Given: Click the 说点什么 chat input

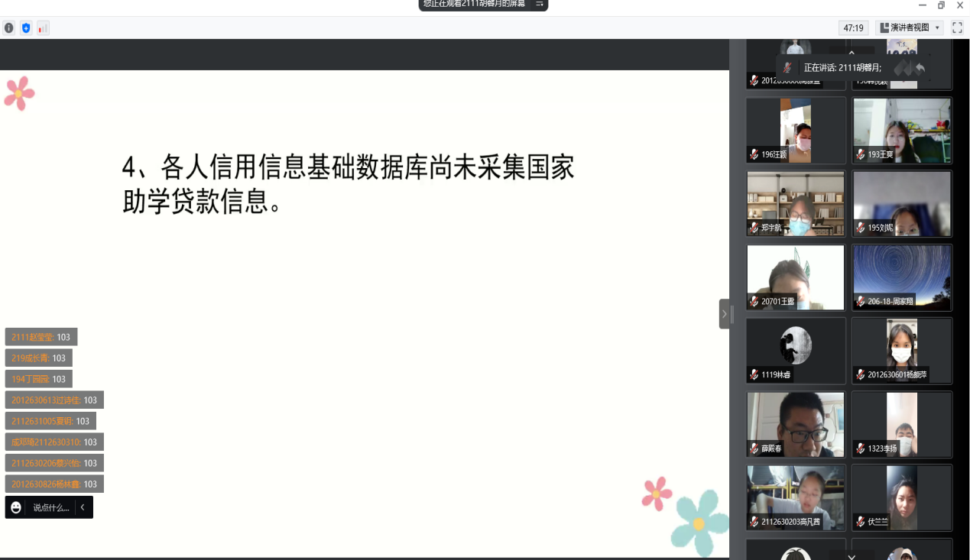Looking at the screenshot, I should [50, 507].
